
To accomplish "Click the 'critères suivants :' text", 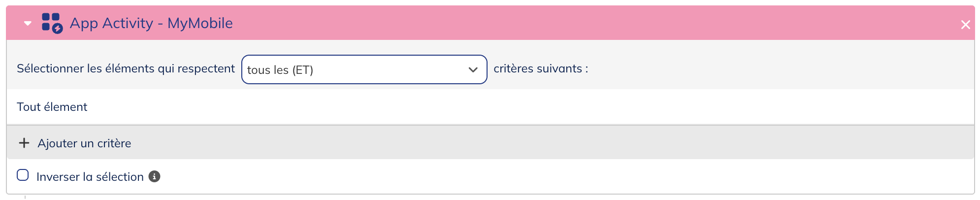I will [x=541, y=68].
